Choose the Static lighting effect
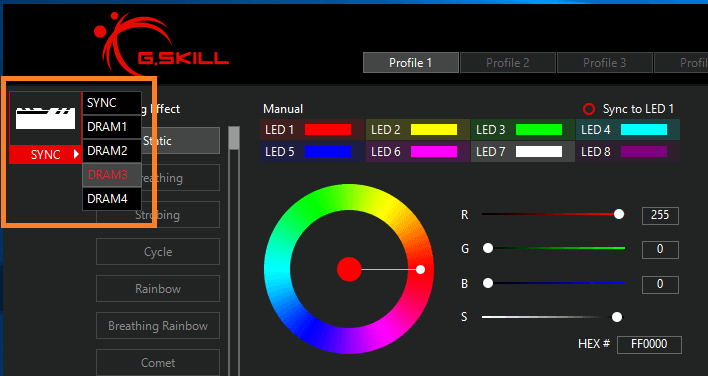 (158, 140)
